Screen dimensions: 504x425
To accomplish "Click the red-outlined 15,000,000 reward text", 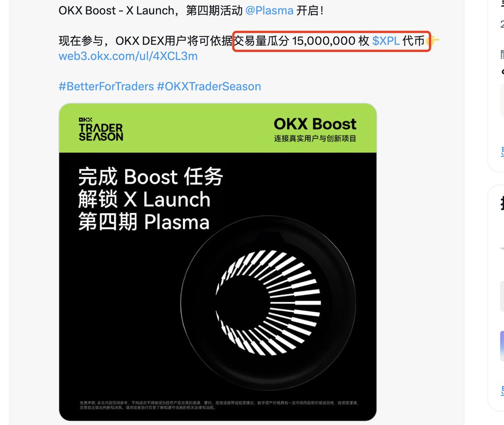I will pyautogui.click(x=332, y=41).
